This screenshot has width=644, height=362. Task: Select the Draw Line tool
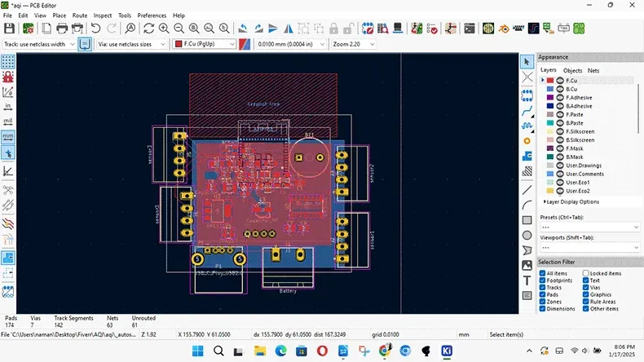point(527,190)
